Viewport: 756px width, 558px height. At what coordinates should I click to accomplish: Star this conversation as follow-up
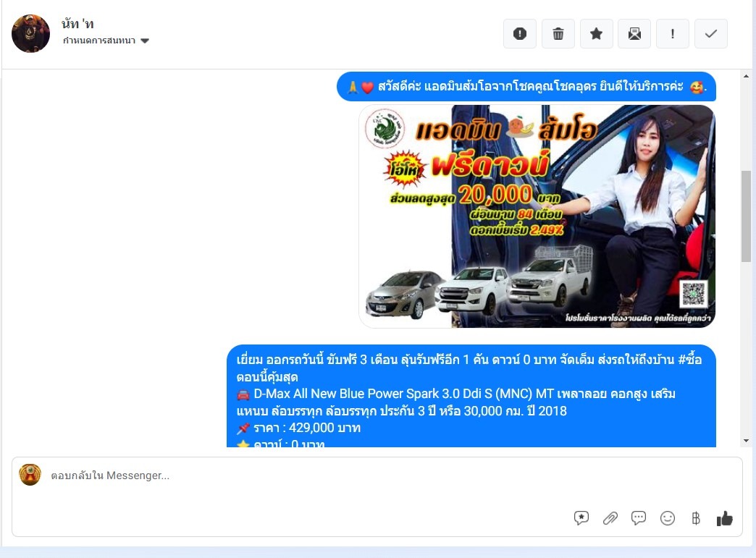(x=597, y=34)
